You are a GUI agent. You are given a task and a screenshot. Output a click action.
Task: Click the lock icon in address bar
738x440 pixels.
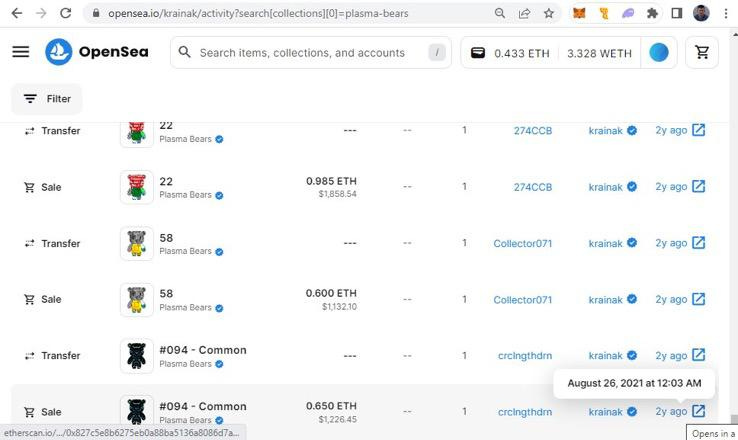pos(96,13)
